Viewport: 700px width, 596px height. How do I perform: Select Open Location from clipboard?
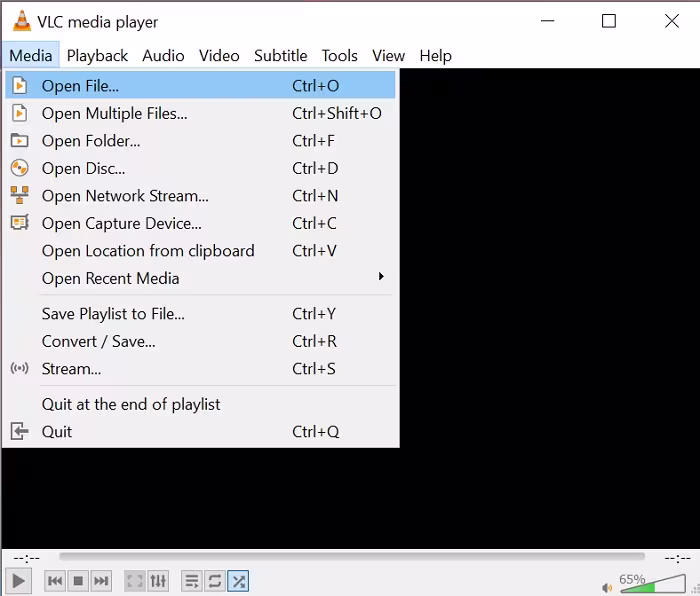click(200, 251)
